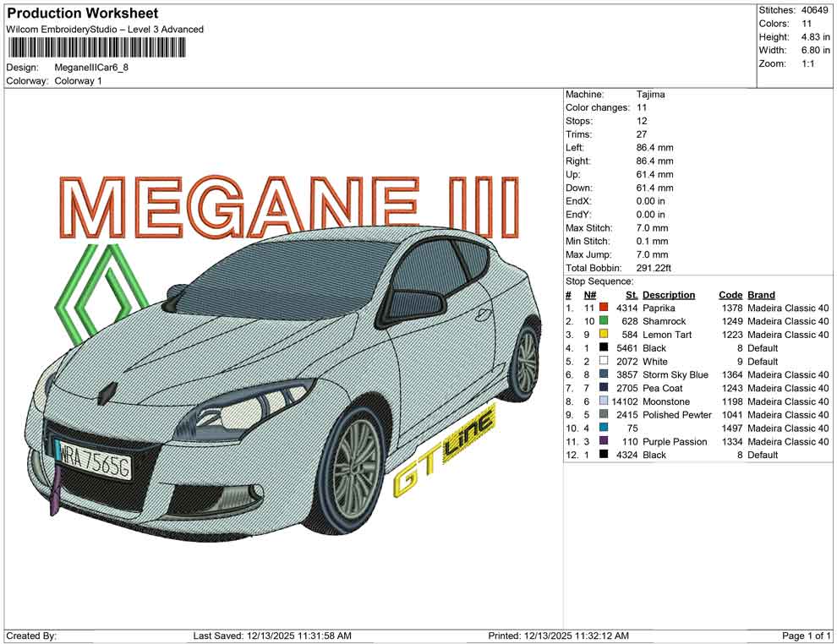Select the design name MeganeIIICar6_8
Viewport: 837px width, 644px height.
coord(91,68)
